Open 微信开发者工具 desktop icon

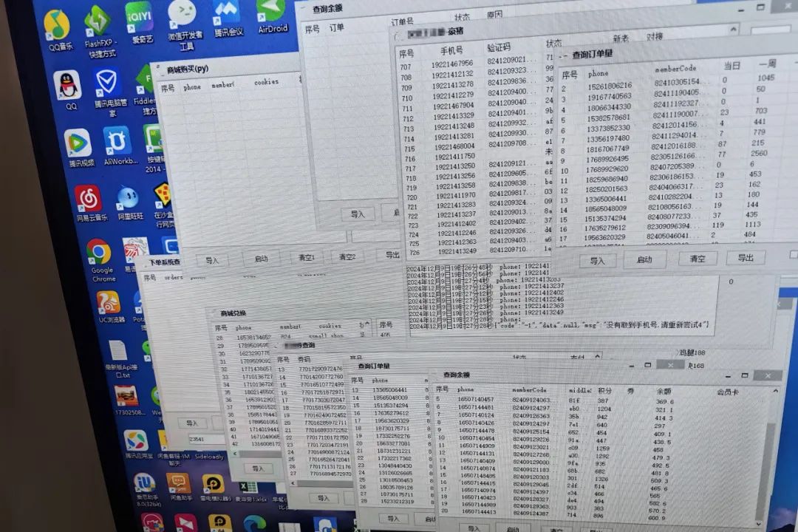tap(183, 15)
